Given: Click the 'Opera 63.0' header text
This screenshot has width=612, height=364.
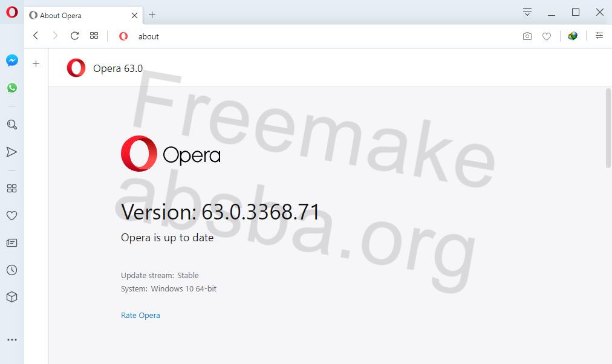Looking at the screenshot, I should coord(118,68).
